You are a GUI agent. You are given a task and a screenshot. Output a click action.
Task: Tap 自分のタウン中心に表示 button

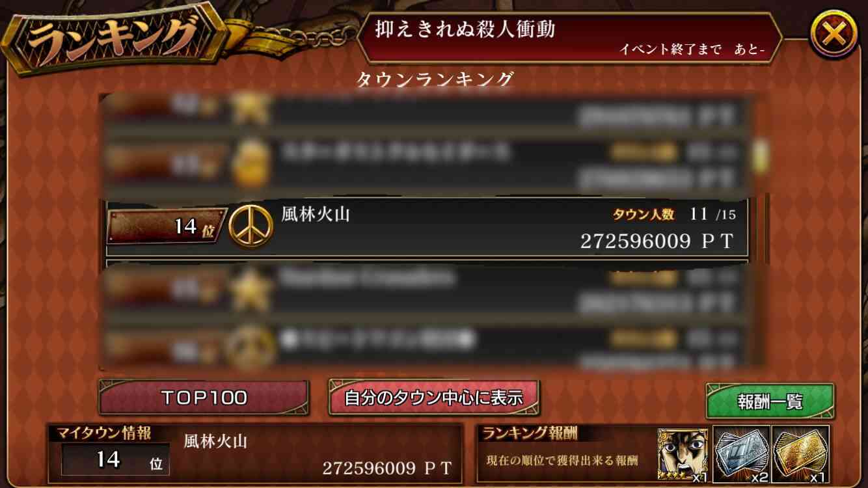434,397
